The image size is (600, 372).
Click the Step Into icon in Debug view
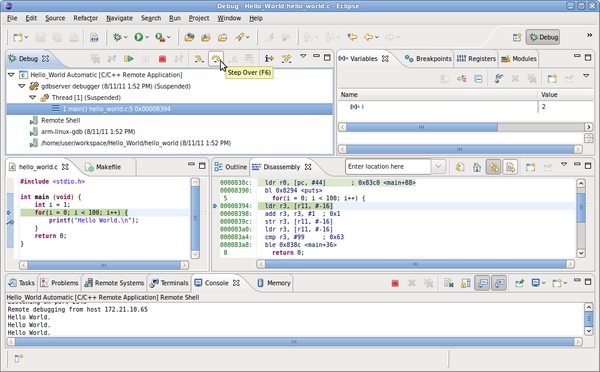click(x=199, y=59)
